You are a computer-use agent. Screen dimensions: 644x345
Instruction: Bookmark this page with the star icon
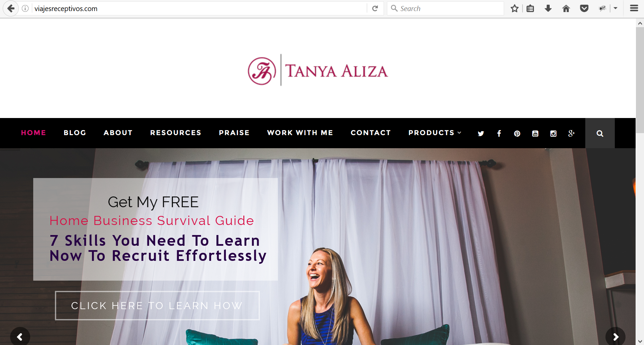tap(514, 8)
